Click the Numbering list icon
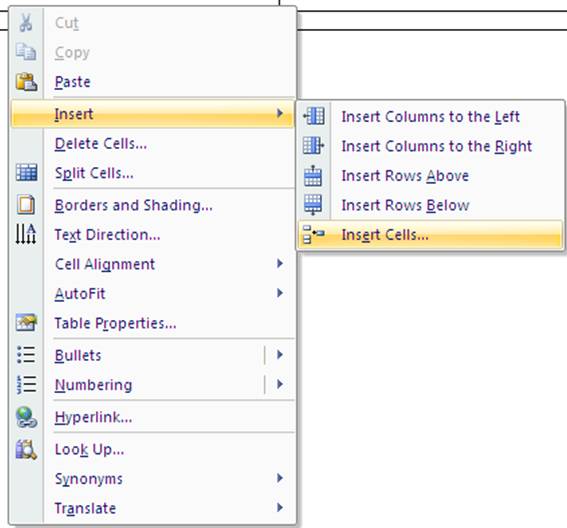The height and width of the screenshot is (528, 567). tap(26, 384)
